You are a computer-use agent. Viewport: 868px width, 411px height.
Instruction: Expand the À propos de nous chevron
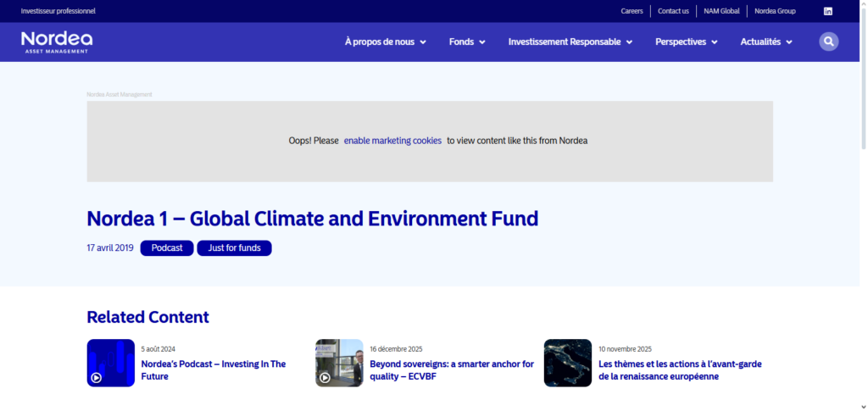(423, 42)
